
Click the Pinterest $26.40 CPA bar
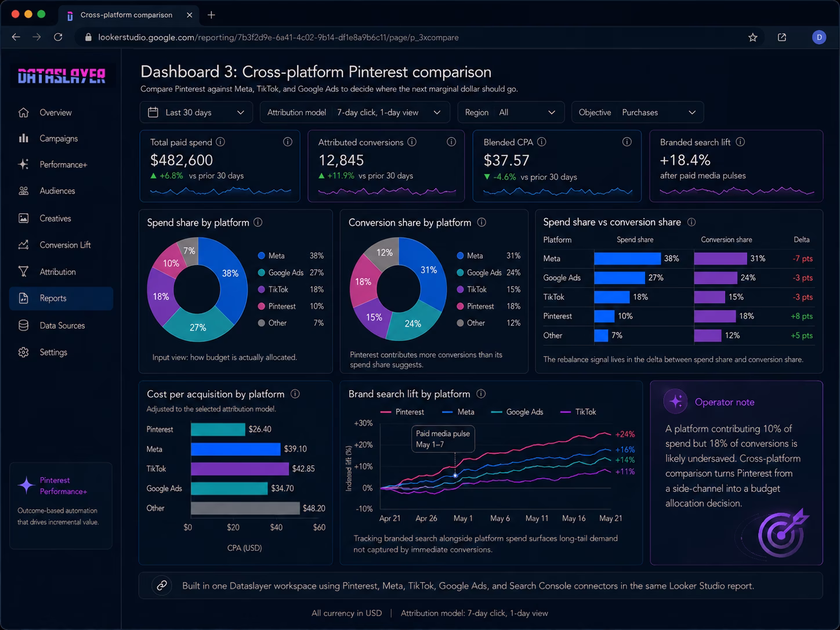point(218,429)
